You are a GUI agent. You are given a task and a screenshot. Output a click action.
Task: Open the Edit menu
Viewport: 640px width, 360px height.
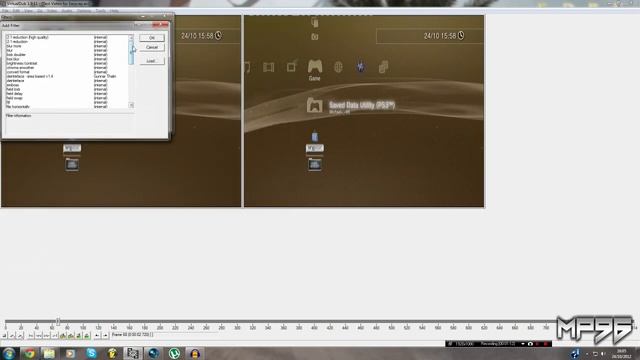coord(16,11)
